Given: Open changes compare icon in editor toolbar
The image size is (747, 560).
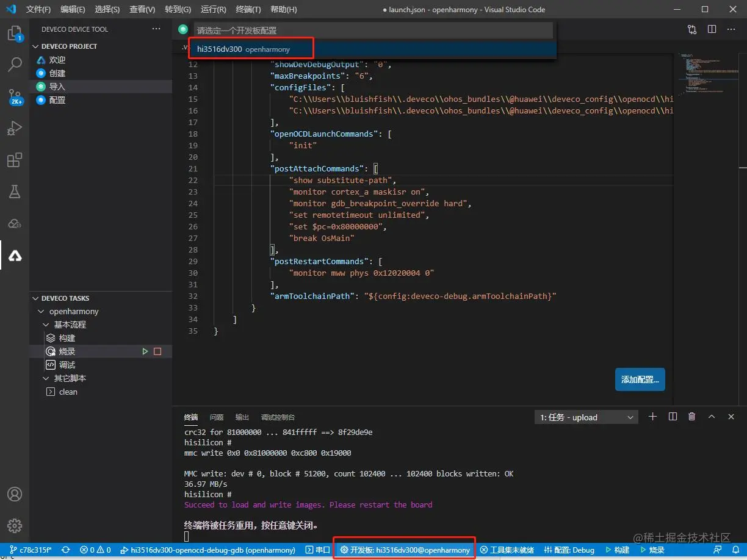Looking at the screenshot, I should tap(692, 29).
